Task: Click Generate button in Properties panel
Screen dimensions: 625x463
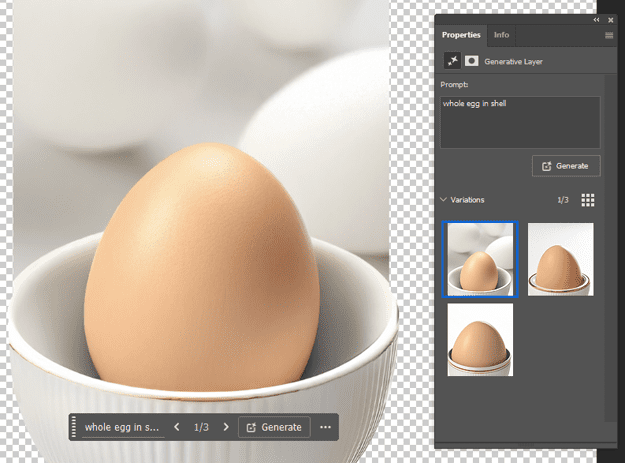Action: [x=566, y=166]
